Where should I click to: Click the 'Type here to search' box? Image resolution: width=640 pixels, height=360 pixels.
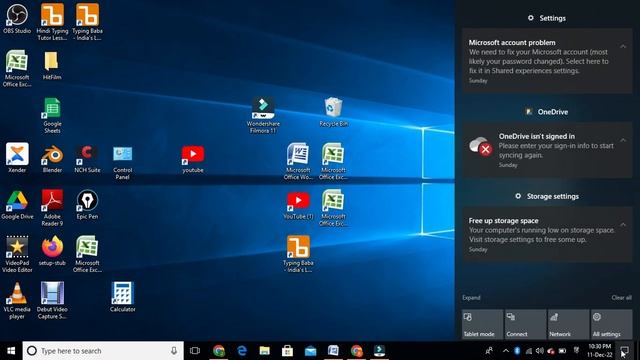tap(103, 351)
